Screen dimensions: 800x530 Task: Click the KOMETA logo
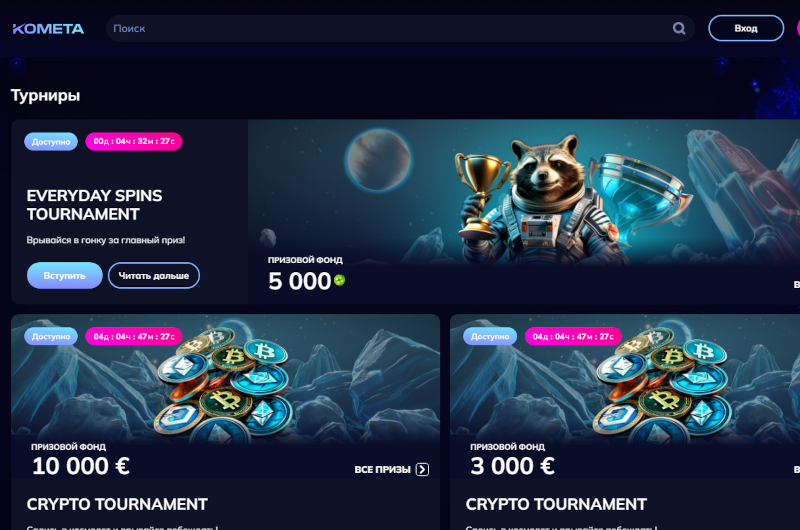coord(48,29)
